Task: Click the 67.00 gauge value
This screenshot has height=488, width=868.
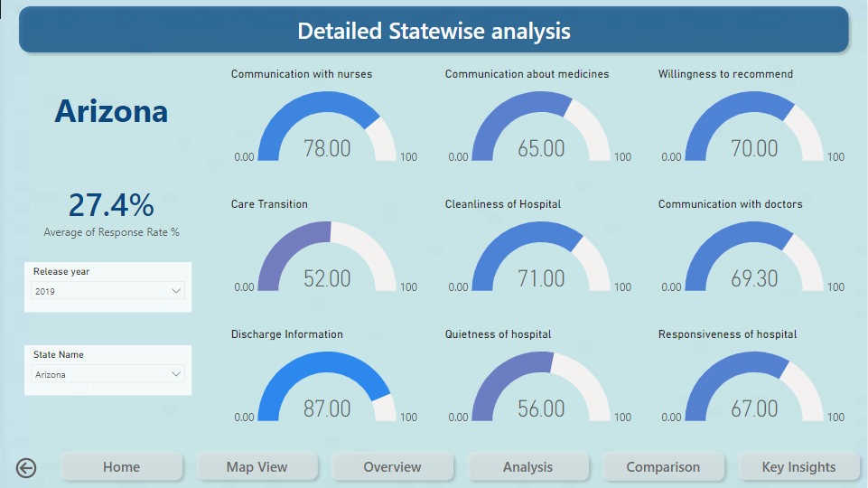Action: [x=754, y=408]
